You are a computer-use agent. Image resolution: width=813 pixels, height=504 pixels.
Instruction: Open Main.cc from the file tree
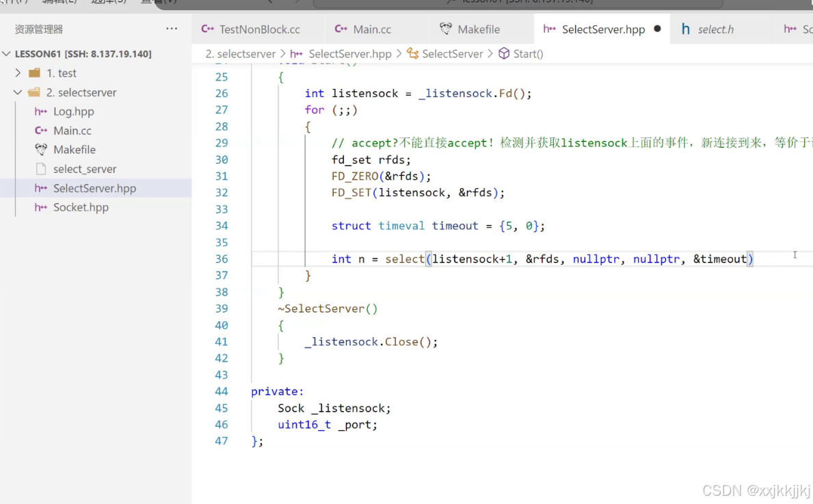click(72, 131)
